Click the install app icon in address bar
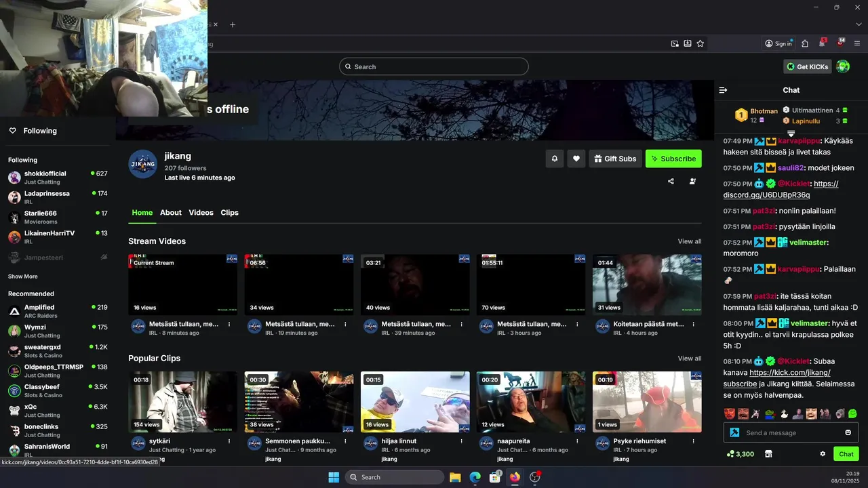The width and height of the screenshot is (868, 488). click(x=688, y=43)
